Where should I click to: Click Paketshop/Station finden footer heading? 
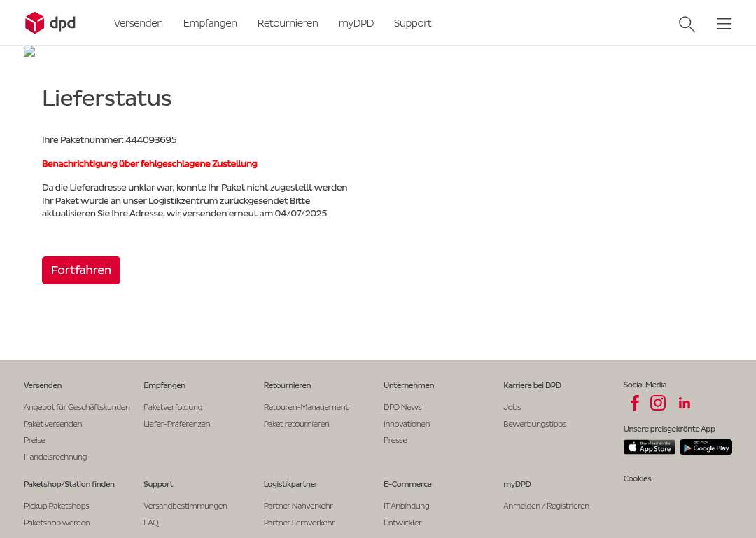[x=69, y=484]
